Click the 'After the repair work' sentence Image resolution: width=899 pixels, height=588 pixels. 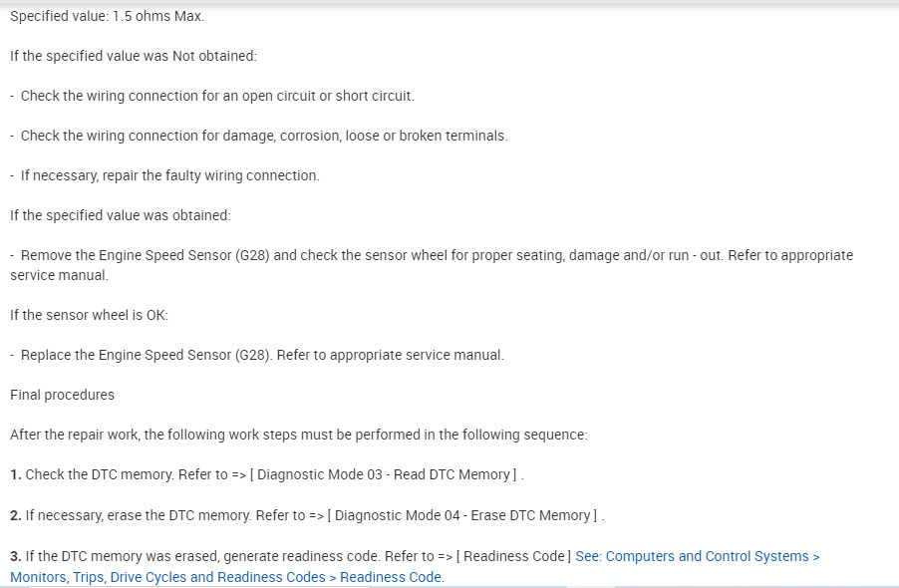pos(299,435)
